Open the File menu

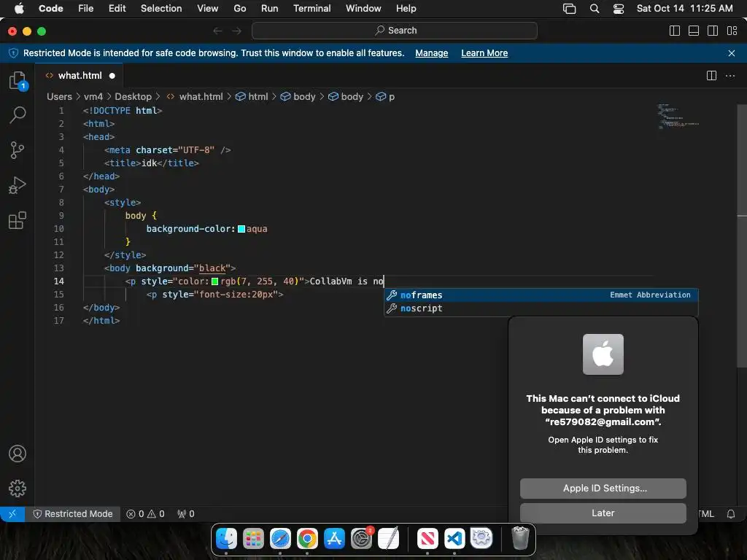[86, 9]
